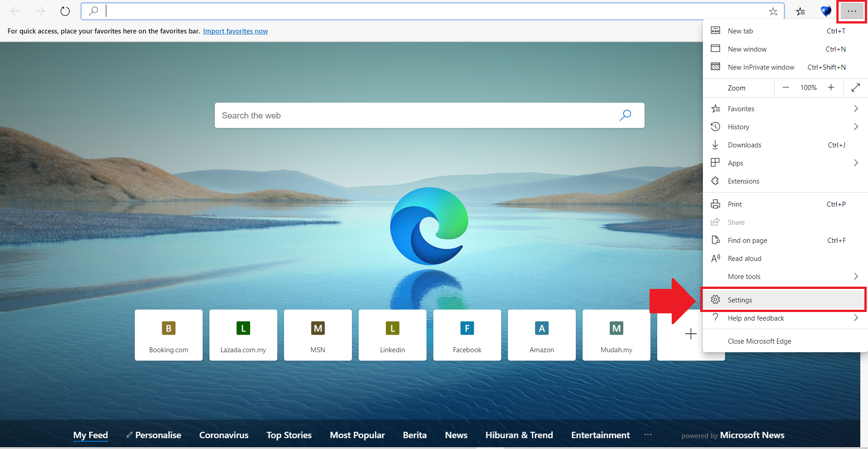Show more news feed categories ellipsis

[x=648, y=435]
